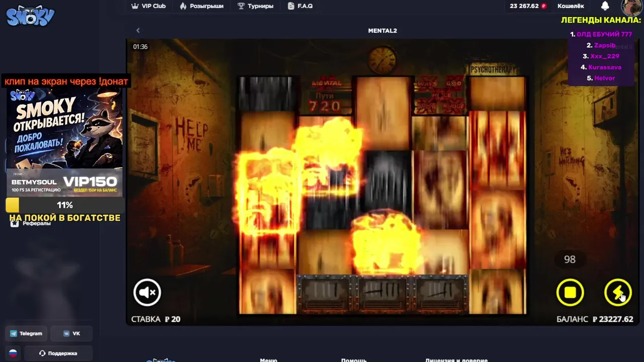This screenshot has height=362, width=644.
Task: Click the crown icon beside VIP Club
Action: click(x=135, y=6)
